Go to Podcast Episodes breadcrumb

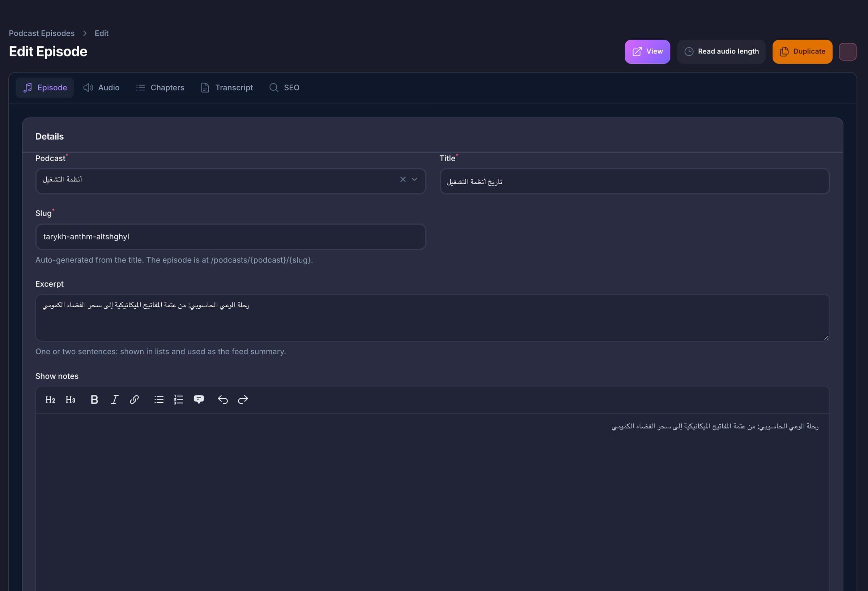point(42,33)
